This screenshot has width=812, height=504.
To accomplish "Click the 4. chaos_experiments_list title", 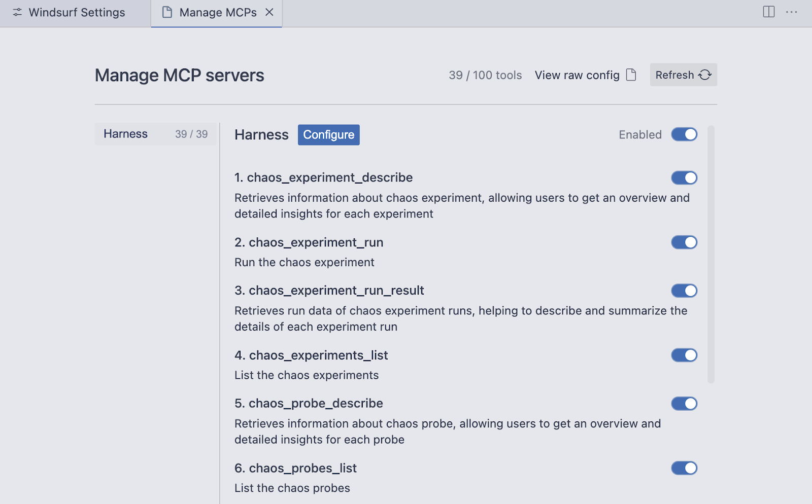I will point(311,355).
